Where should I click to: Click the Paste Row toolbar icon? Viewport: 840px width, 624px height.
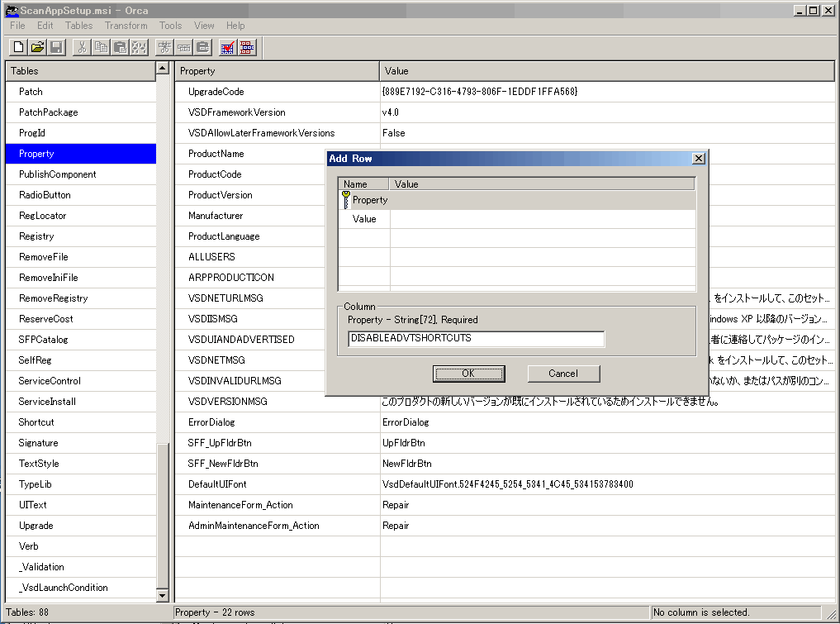[203, 47]
